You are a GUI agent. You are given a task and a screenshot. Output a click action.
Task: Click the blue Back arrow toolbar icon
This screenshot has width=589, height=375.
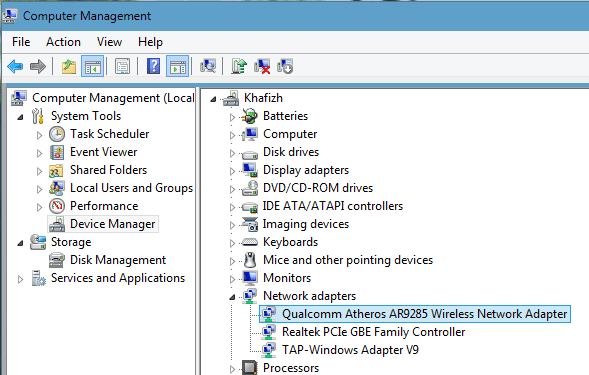pos(15,67)
